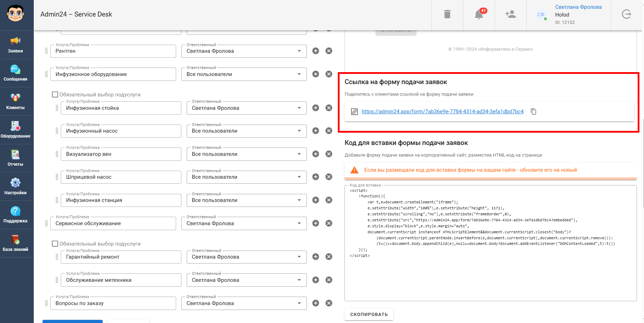This screenshot has width=644, height=323.
Task: Open responsible dropdown for Инфузионная станция
Action: [247, 200]
